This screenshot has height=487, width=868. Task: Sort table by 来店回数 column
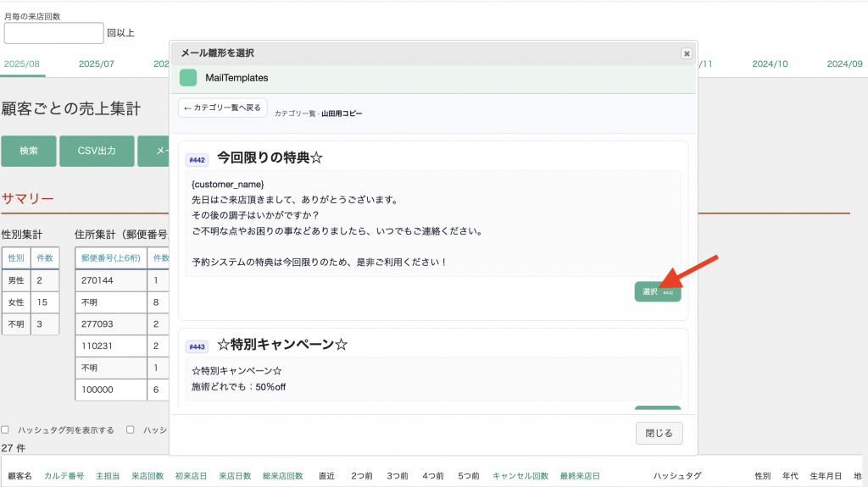point(147,476)
